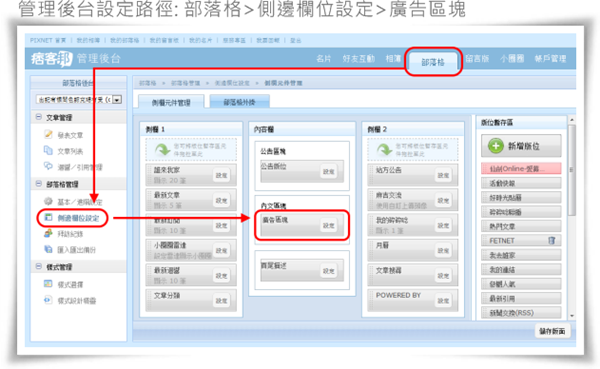Click the 痞客邦 logo in the header
The image size is (600, 369).
[52, 59]
